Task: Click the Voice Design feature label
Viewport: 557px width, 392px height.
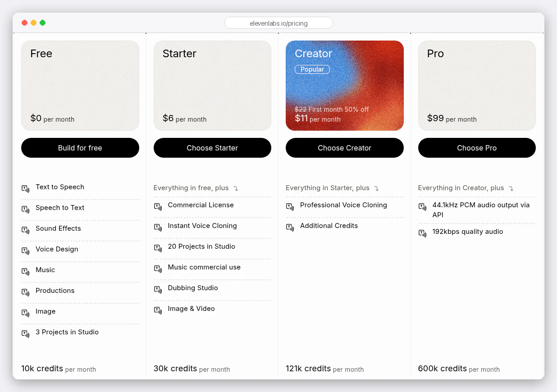Action: click(x=57, y=249)
